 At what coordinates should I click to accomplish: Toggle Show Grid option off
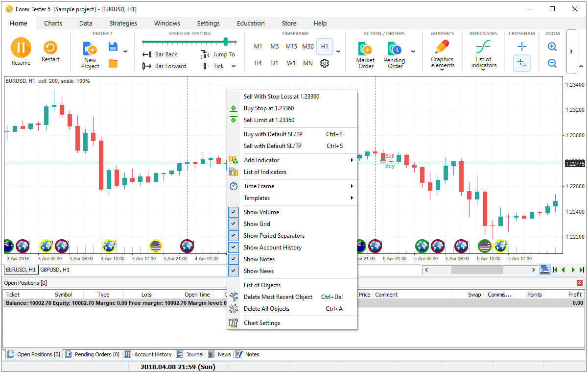(257, 224)
